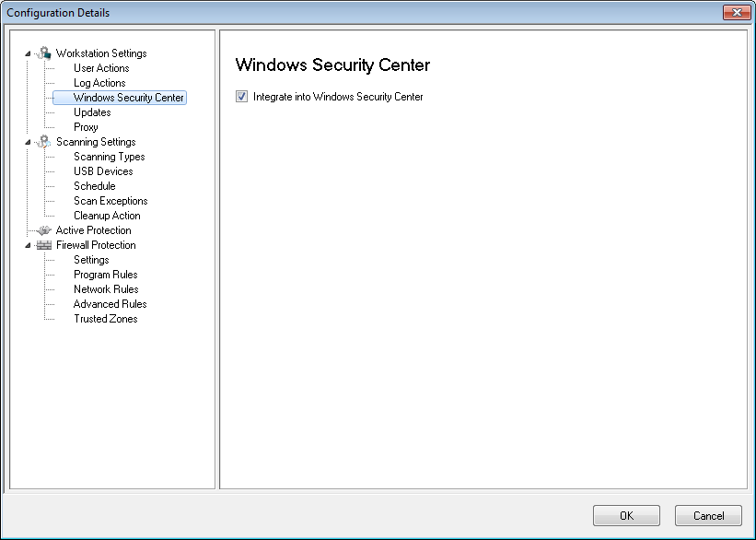756x540 pixels.
Task: Click the Cancel button
Action: point(708,515)
